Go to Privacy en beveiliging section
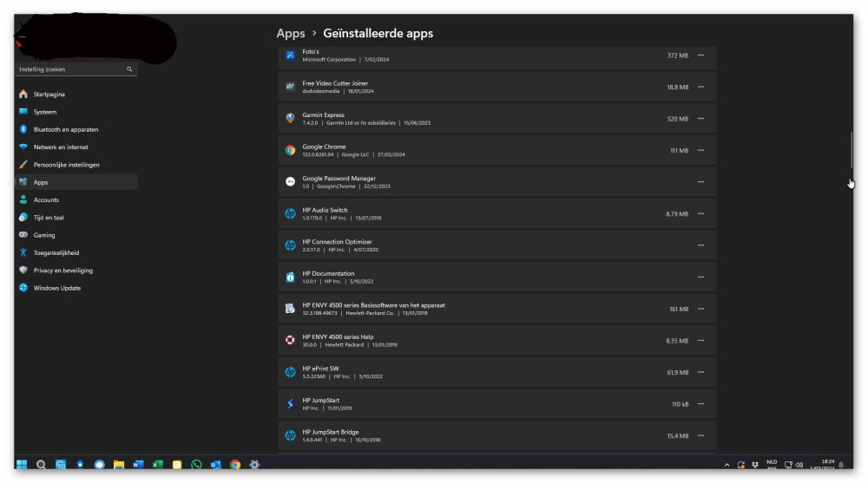Image resolution: width=868 pixels, height=483 pixels. (x=62, y=271)
